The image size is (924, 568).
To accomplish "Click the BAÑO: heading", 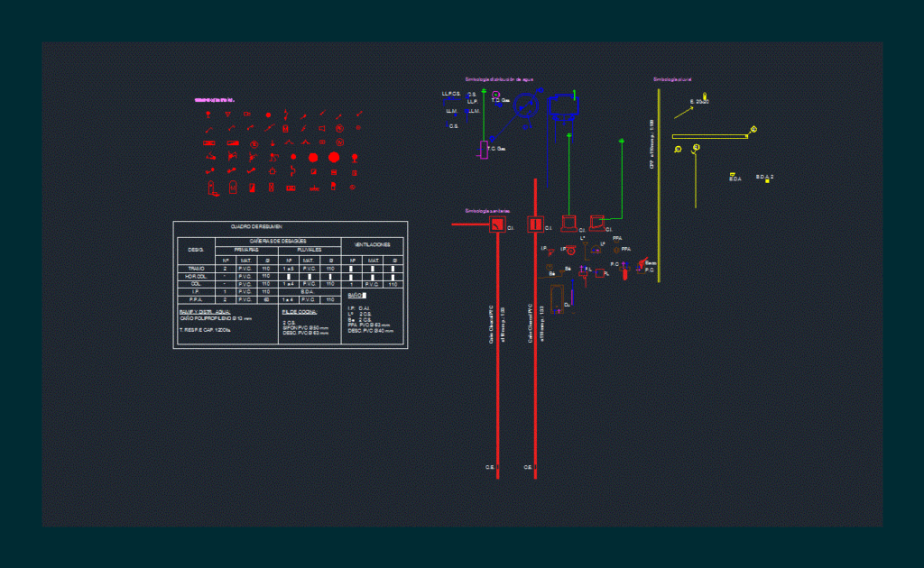I will 356,296.
